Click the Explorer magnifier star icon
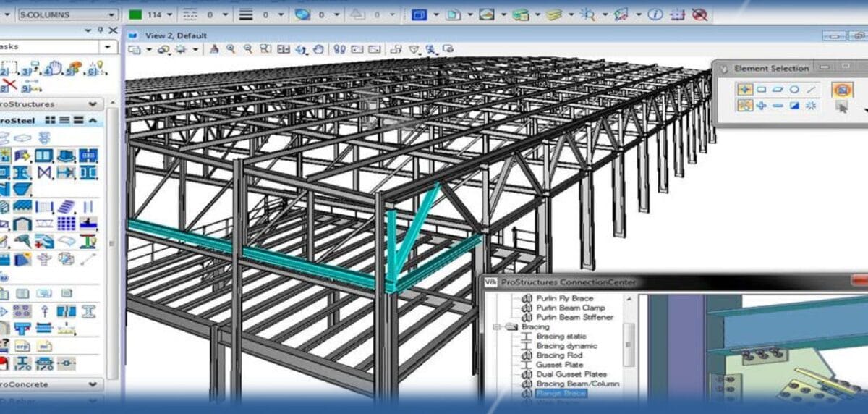The image size is (868, 414). tap(587, 14)
